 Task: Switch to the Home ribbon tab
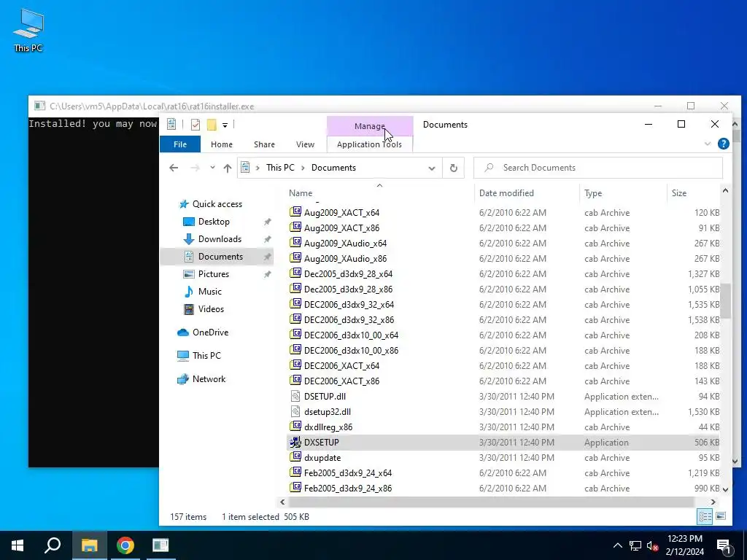pyautogui.click(x=222, y=144)
